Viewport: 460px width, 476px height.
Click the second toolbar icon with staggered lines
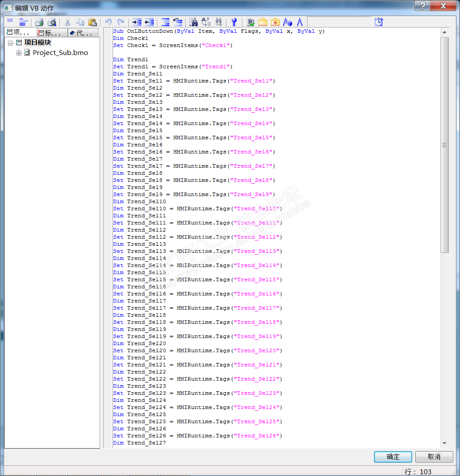tap(23, 22)
